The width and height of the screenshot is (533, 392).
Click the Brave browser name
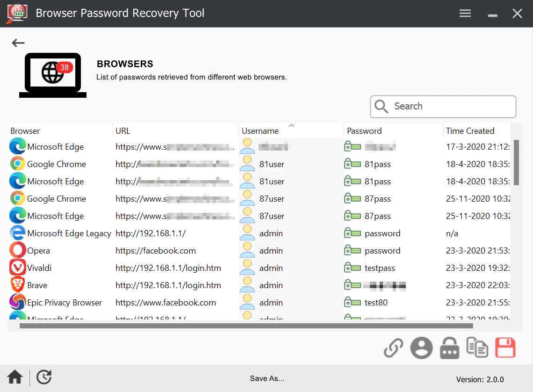[37, 285]
